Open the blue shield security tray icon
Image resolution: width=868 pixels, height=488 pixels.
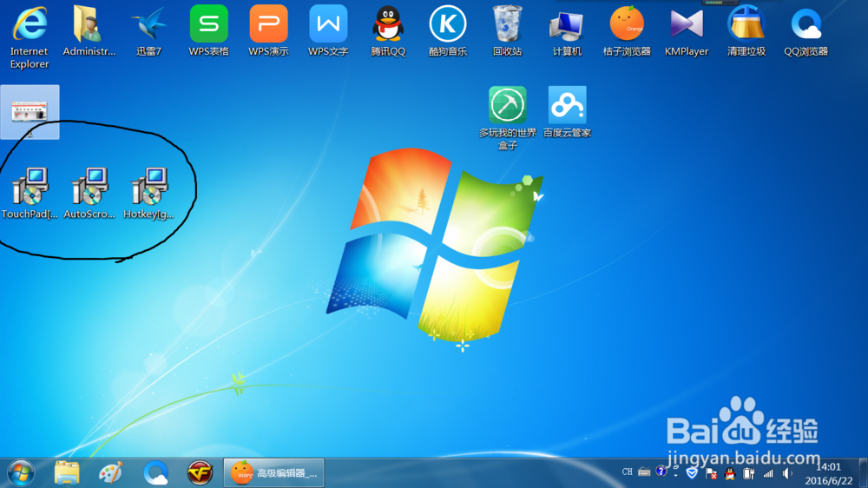tap(692, 473)
